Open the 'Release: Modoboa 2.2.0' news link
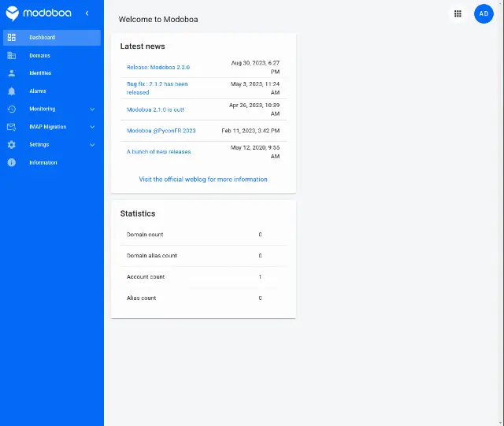Screen dimensions: 504x426 [158, 67]
